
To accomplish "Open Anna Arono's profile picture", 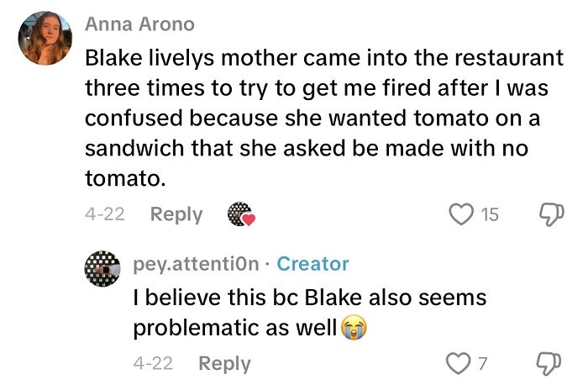I will [44, 40].
